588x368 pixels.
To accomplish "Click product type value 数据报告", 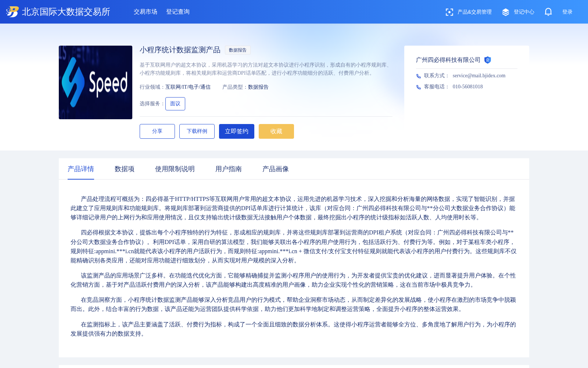I will pos(258,87).
